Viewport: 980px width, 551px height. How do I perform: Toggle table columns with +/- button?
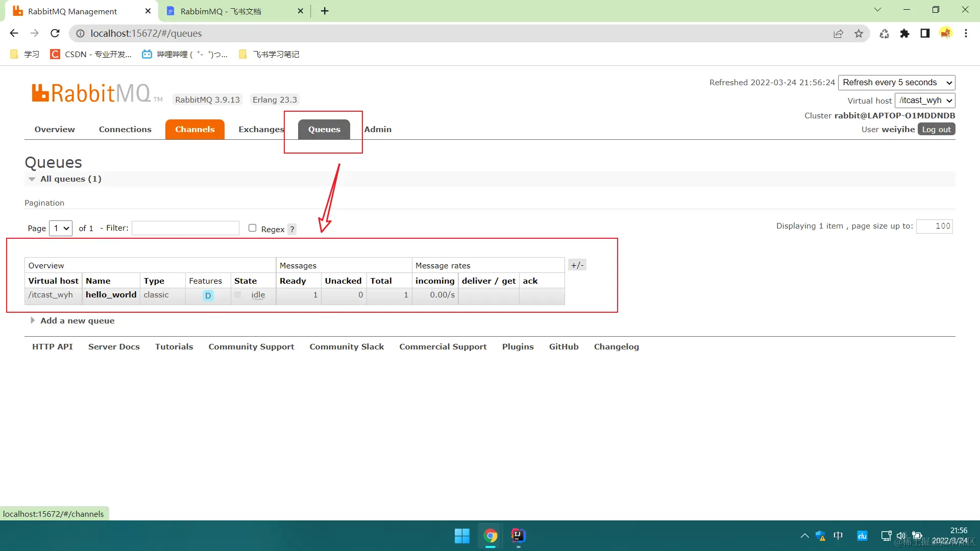[577, 265]
